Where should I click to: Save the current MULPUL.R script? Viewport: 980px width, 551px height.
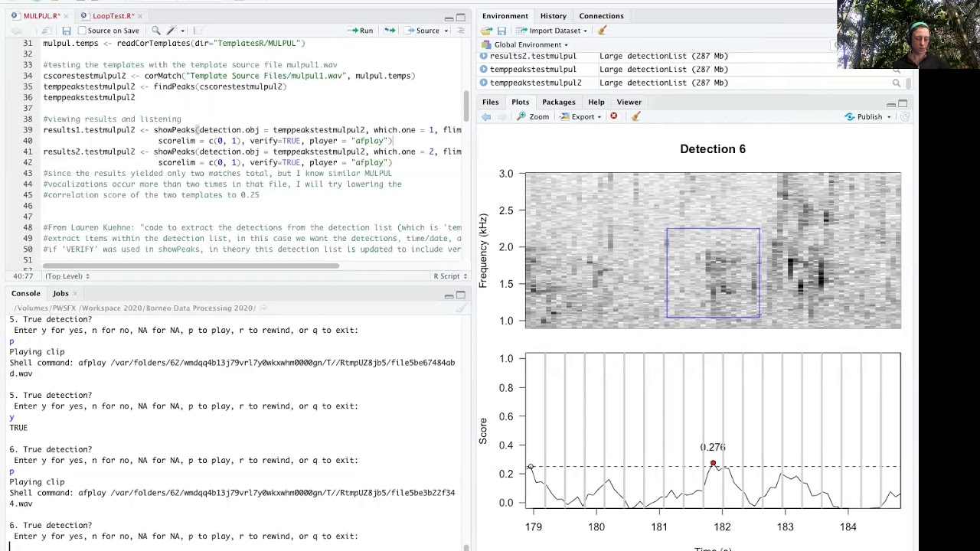(x=67, y=31)
